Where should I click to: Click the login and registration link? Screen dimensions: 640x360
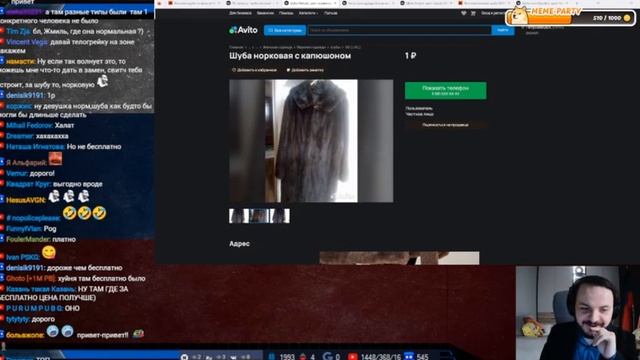pos(492,13)
